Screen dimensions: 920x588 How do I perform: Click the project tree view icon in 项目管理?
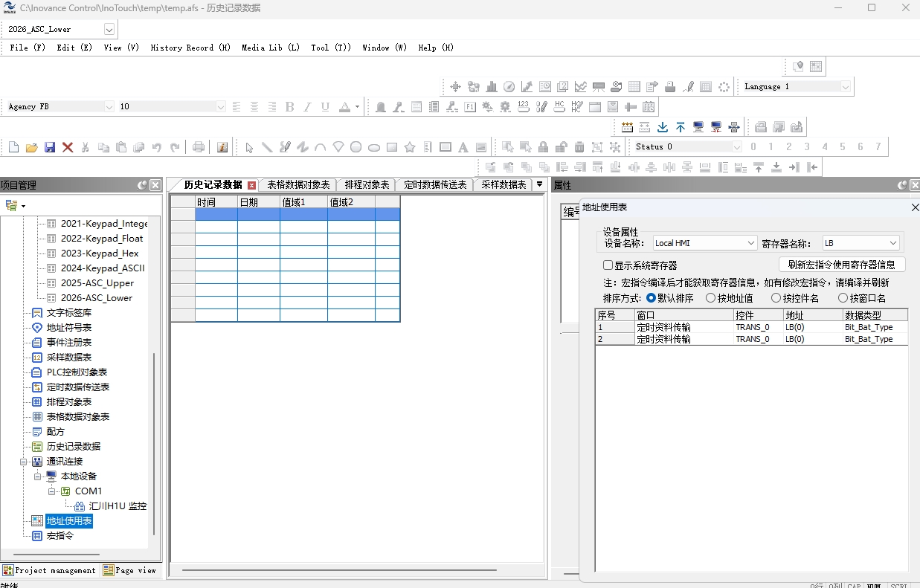point(12,205)
